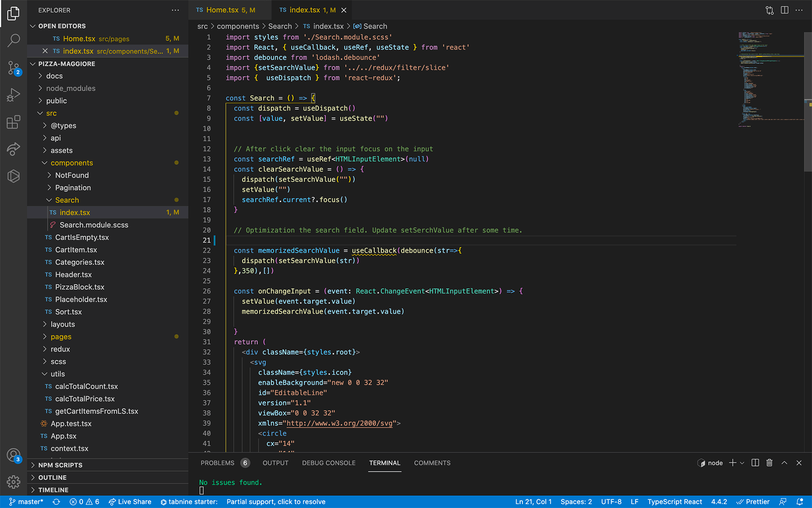This screenshot has height=508, width=812.
Task: Open Run and Debug view
Action: pos(14,95)
